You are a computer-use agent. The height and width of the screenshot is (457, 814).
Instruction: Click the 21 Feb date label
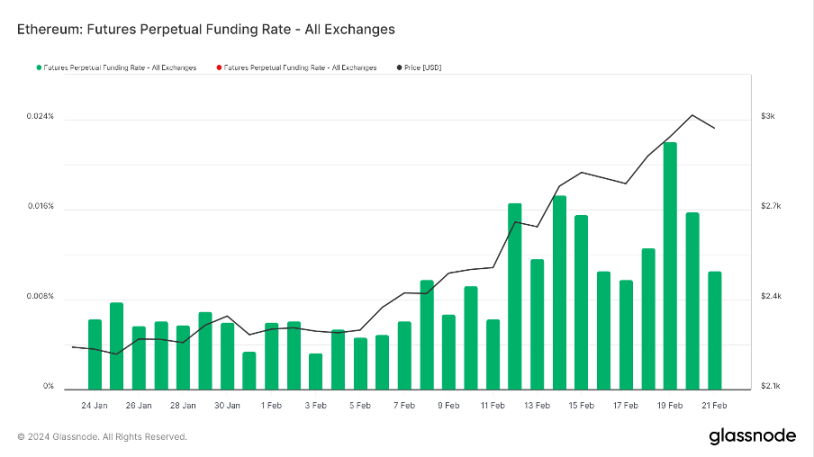pyautogui.click(x=714, y=406)
